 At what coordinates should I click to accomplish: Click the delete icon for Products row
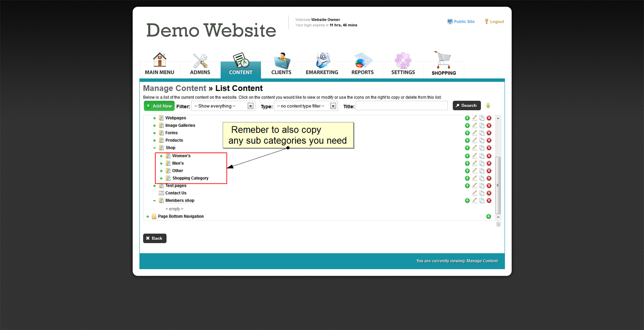point(489,140)
